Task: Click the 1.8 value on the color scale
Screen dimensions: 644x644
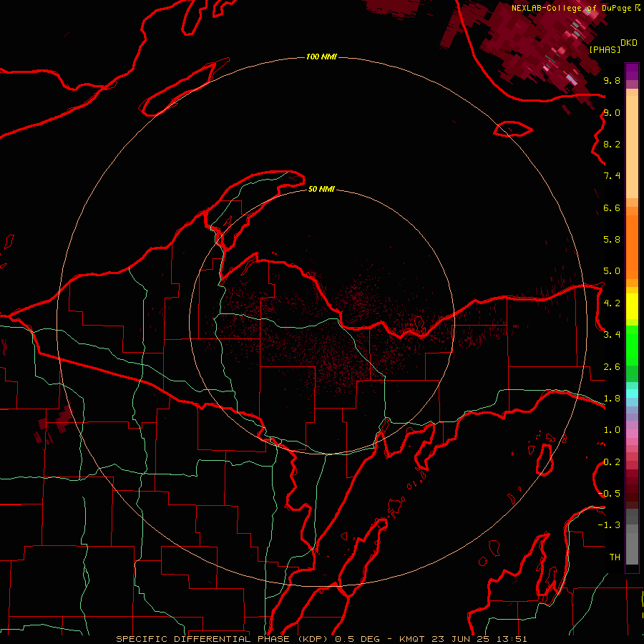Action: click(x=612, y=399)
